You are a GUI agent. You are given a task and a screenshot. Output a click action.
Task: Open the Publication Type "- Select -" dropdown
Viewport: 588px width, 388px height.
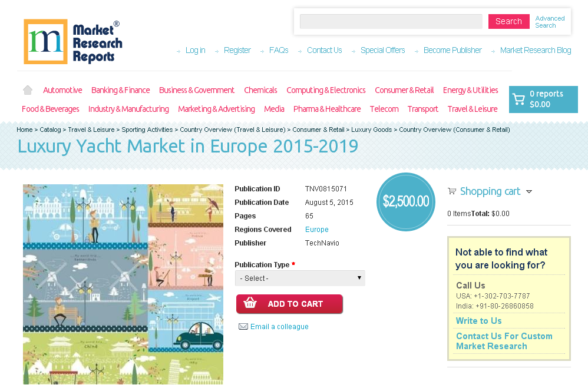pyautogui.click(x=299, y=278)
